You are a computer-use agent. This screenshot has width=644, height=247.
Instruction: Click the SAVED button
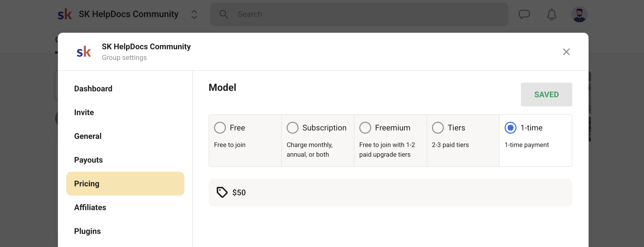click(546, 95)
